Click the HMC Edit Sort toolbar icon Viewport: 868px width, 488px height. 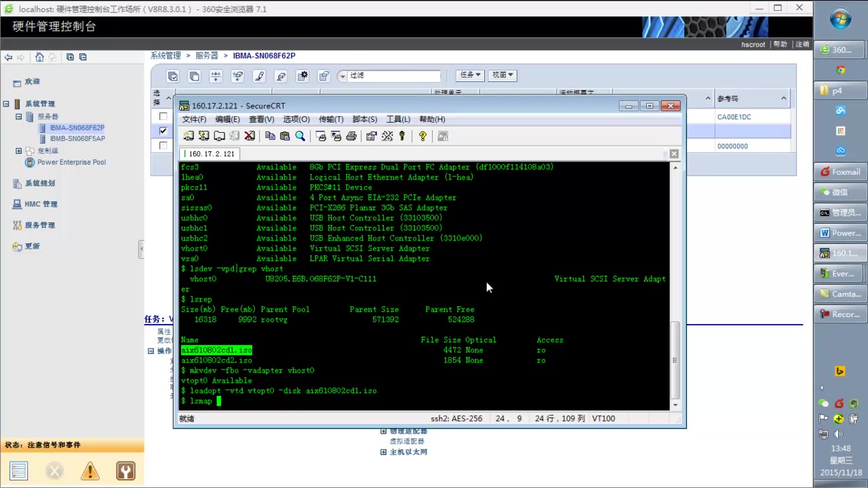pyautogui.click(x=216, y=76)
